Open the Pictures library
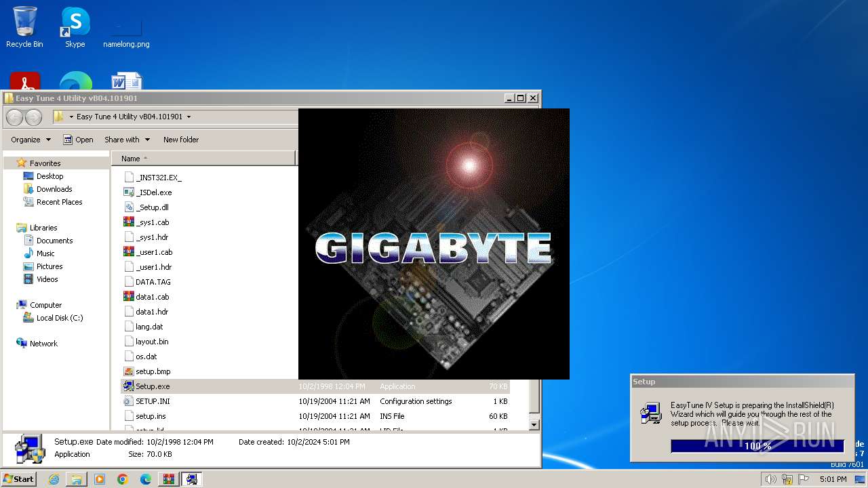The height and width of the screenshot is (488, 868). (49, 266)
